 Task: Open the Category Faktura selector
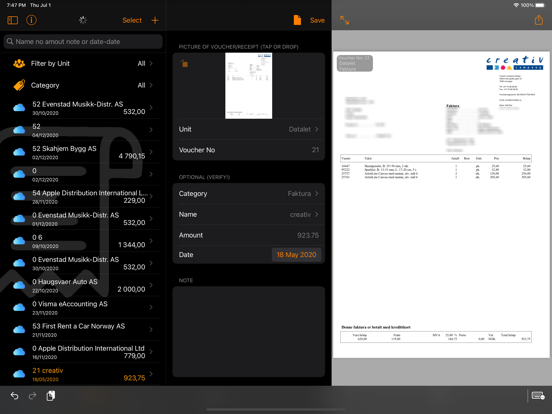pyautogui.click(x=249, y=194)
